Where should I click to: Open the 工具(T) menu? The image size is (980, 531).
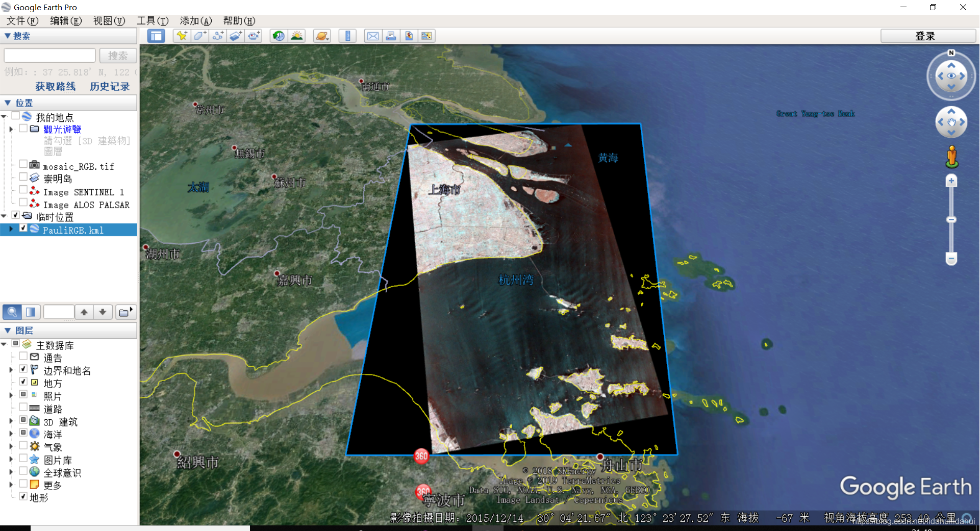(x=153, y=20)
